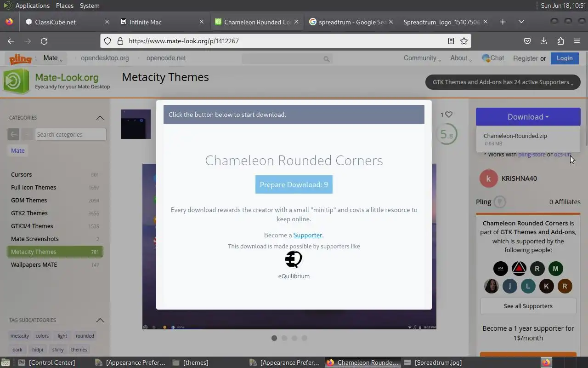Toggle reader view icon in address bar
This screenshot has width=588, height=368.
pos(451,41)
